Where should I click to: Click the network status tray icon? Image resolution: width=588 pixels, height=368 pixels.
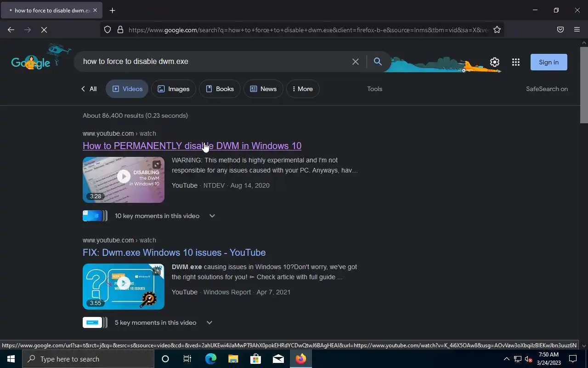pyautogui.click(x=518, y=359)
